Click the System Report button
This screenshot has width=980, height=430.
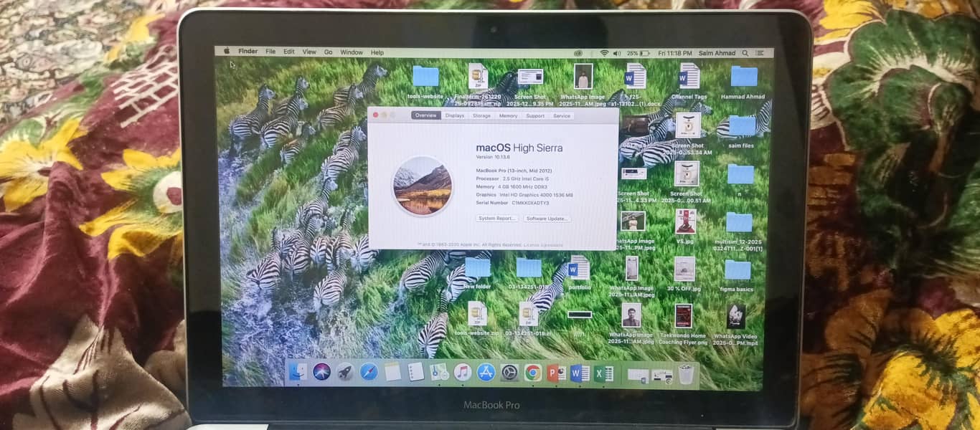click(x=496, y=219)
